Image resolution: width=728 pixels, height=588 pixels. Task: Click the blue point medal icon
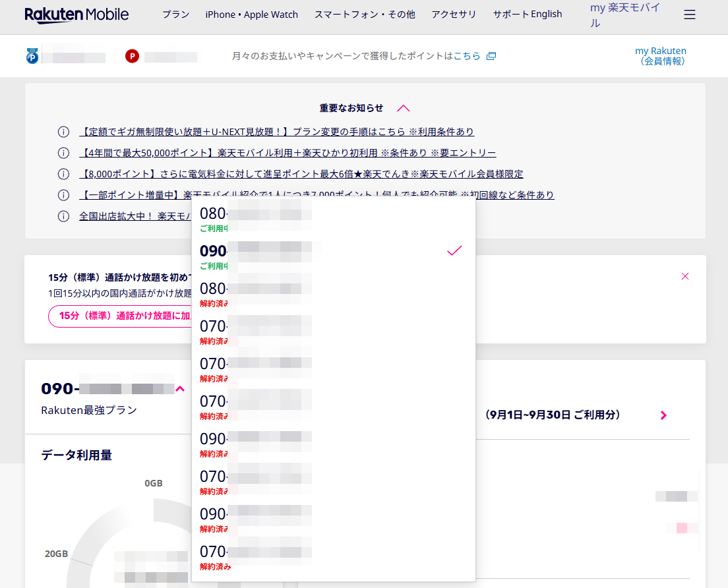(x=32, y=56)
